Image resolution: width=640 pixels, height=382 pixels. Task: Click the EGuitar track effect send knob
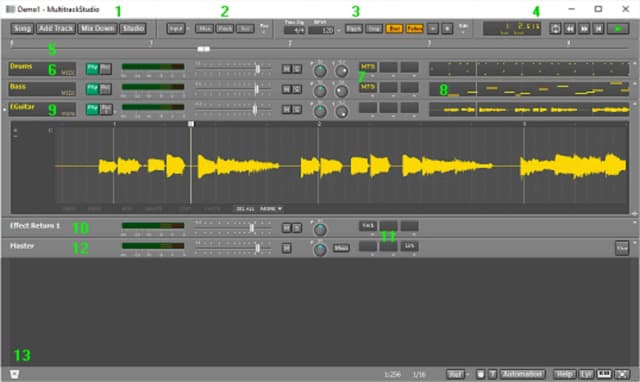pos(342,111)
